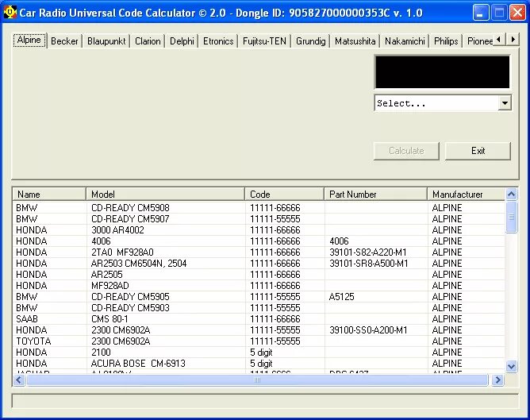Select the ACURA BOSE CM-6913 row
Image resolution: width=530 pixels, height=420 pixels.
click(259, 364)
